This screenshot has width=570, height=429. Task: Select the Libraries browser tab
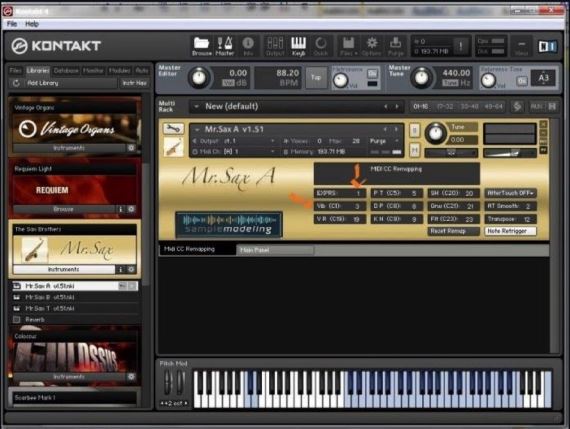38,71
